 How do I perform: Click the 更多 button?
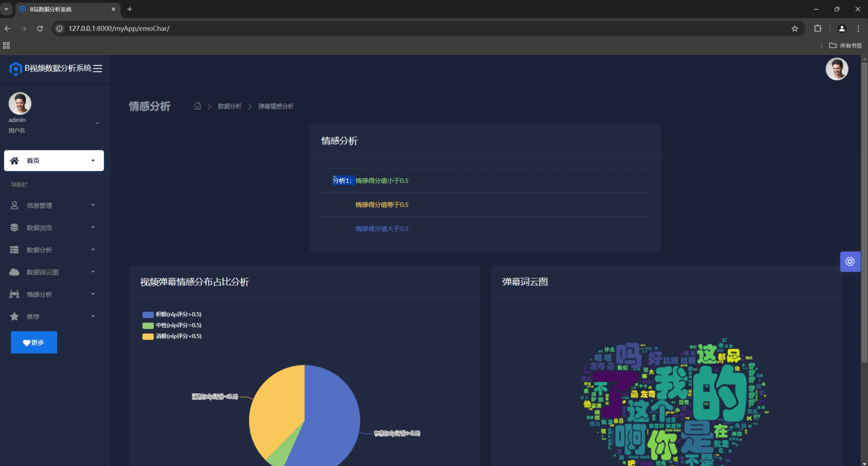pos(34,342)
